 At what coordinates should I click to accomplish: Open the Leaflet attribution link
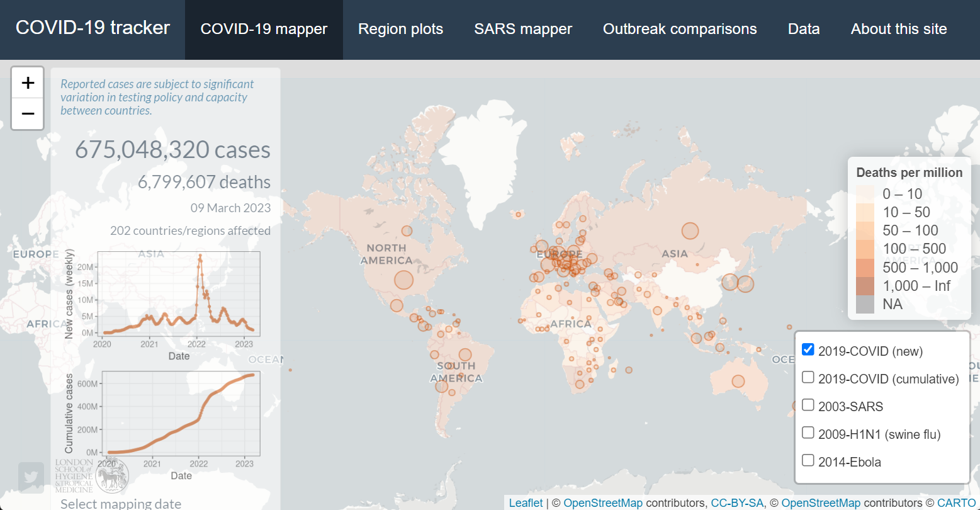pyautogui.click(x=526, y=502)
